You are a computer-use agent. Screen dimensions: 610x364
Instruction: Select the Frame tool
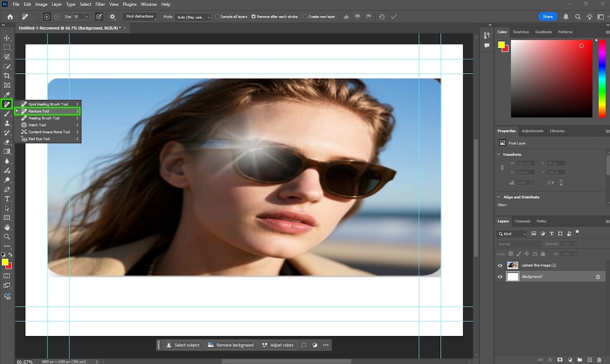(7, 85)
